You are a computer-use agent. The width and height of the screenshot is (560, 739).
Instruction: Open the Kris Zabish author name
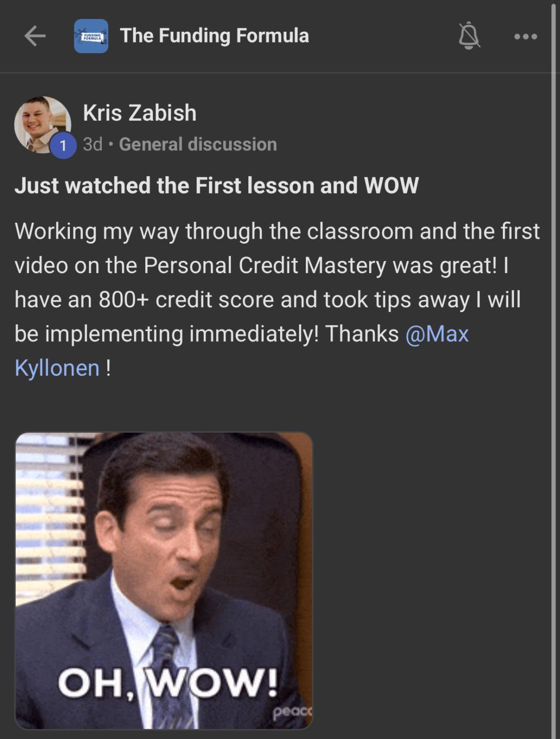(x=140, y=113)
